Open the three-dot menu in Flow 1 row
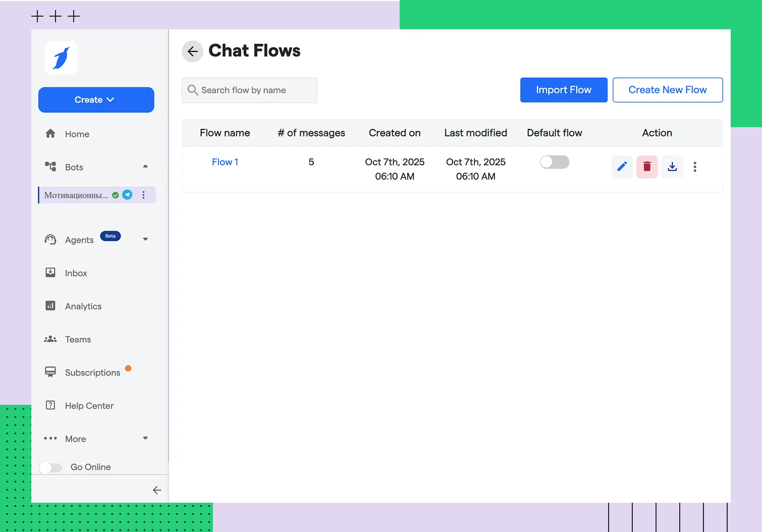The height and width of the screenshot is (532, 762). click(695, 167)
